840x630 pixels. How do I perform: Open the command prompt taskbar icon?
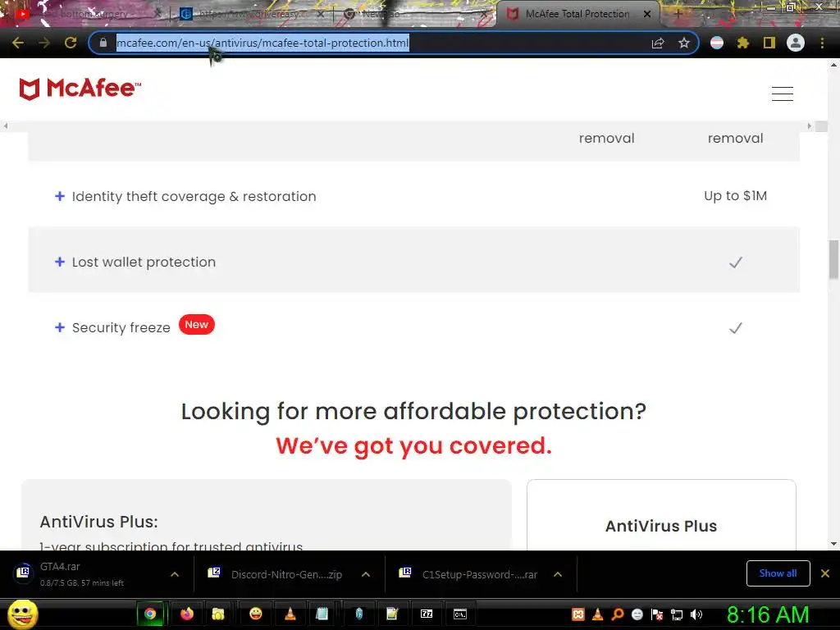[460, 614]
